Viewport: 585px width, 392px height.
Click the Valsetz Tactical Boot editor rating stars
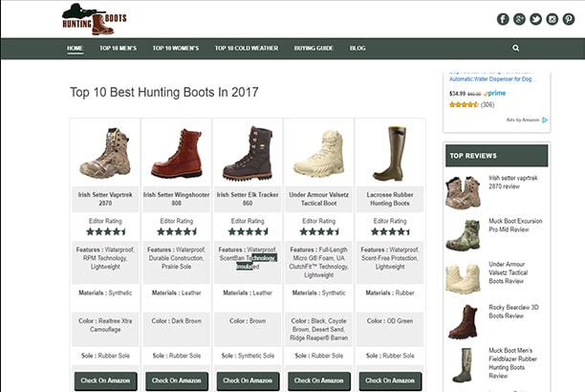[319, 231]
